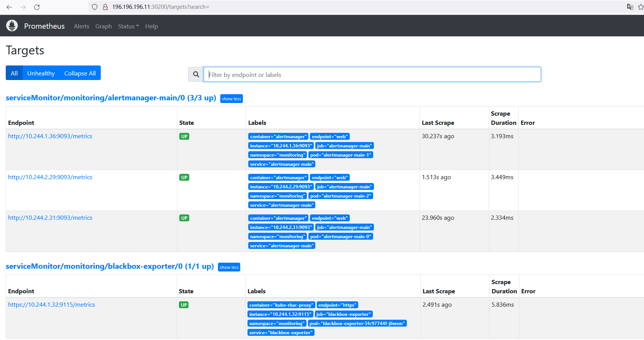644x340 pixels.
Task: Click UP state badge for 10.244.1.36
Action: pos(184,137)
